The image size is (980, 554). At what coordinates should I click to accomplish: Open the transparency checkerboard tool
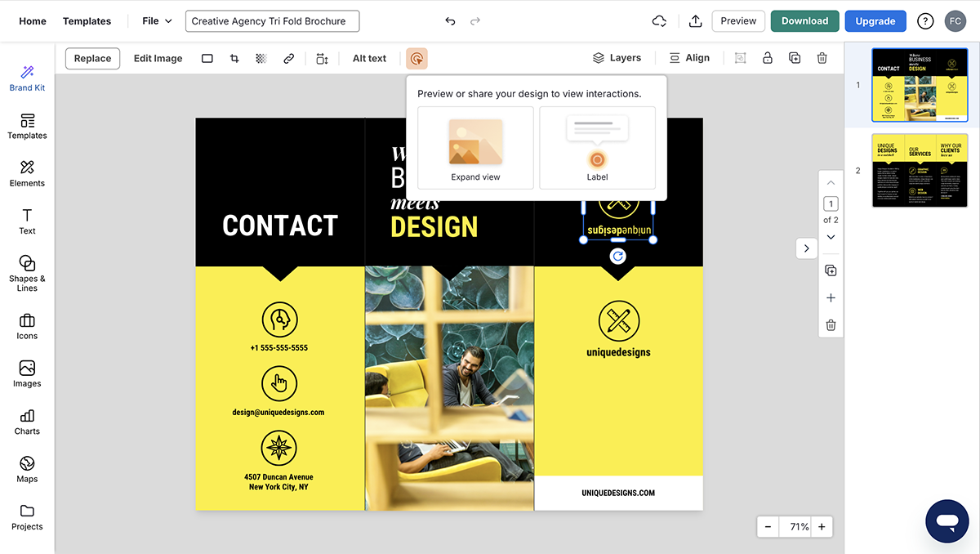click(261, 58)
